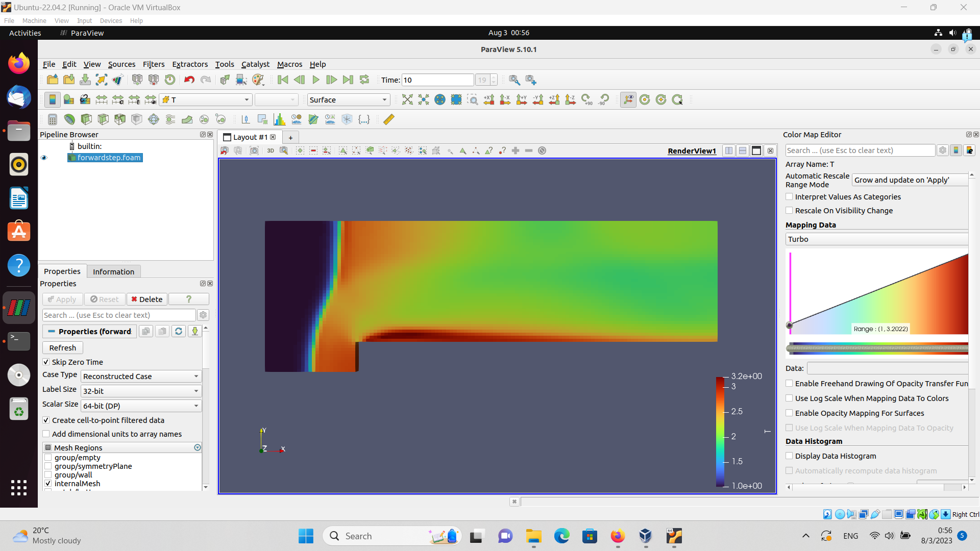The width and height of the screenshot is (980, 551).
Task: Click the Refresh button
Action: tap(63, 348)
